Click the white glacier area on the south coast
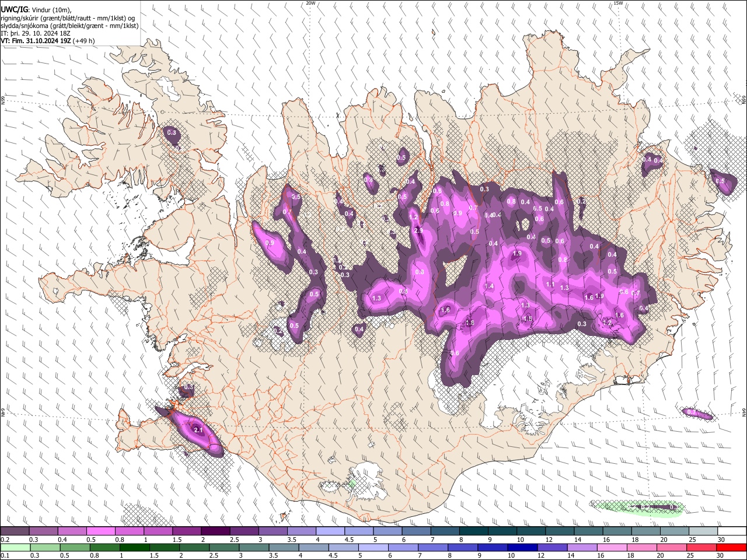 coord(366,481)
